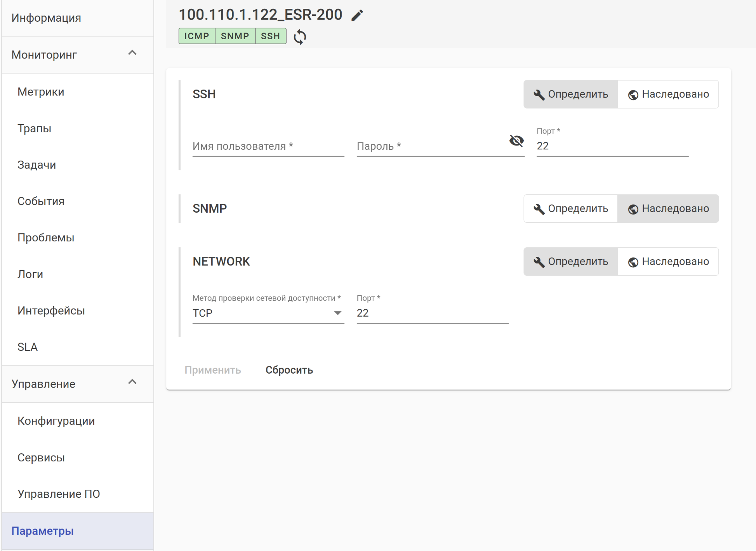Click the refresh status sync icon
Screen dimensions: 756x551
point(300,37)
